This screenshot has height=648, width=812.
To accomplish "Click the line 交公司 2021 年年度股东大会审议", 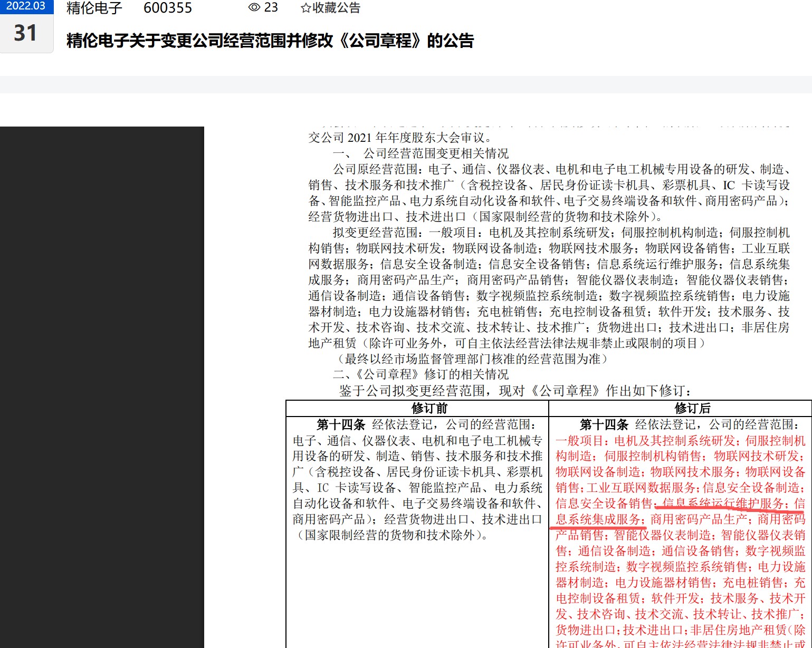I will [x=401, y=138].
